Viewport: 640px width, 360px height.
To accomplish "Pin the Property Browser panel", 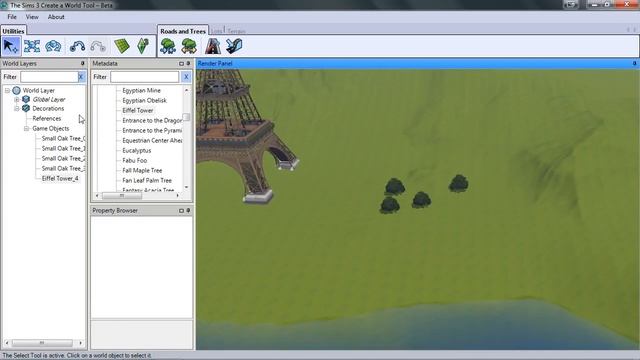I will point(188,211).
